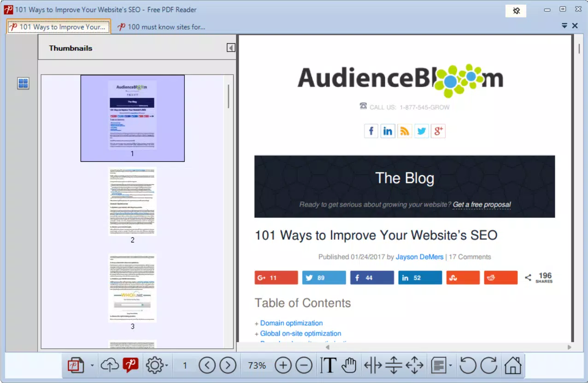Click the home icon in toolbar
This screenshot has height=383, width=588.
[x=512, y=365]
